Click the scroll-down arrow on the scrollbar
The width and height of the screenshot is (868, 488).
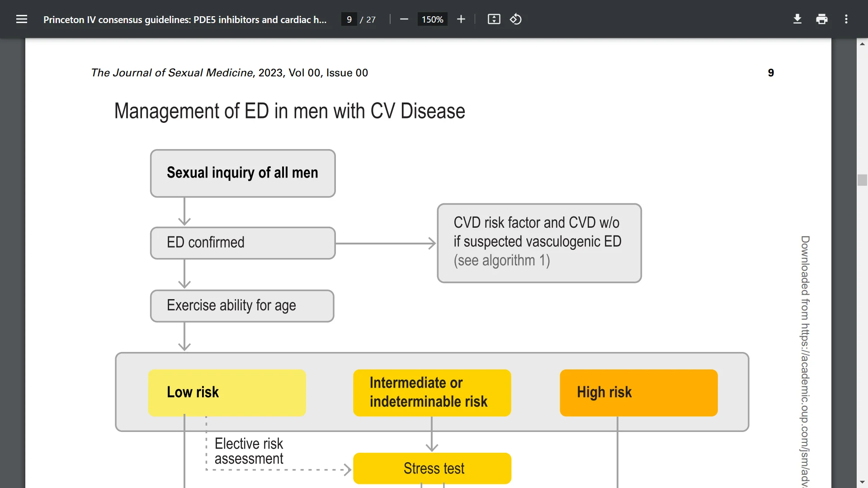(863, 481)
